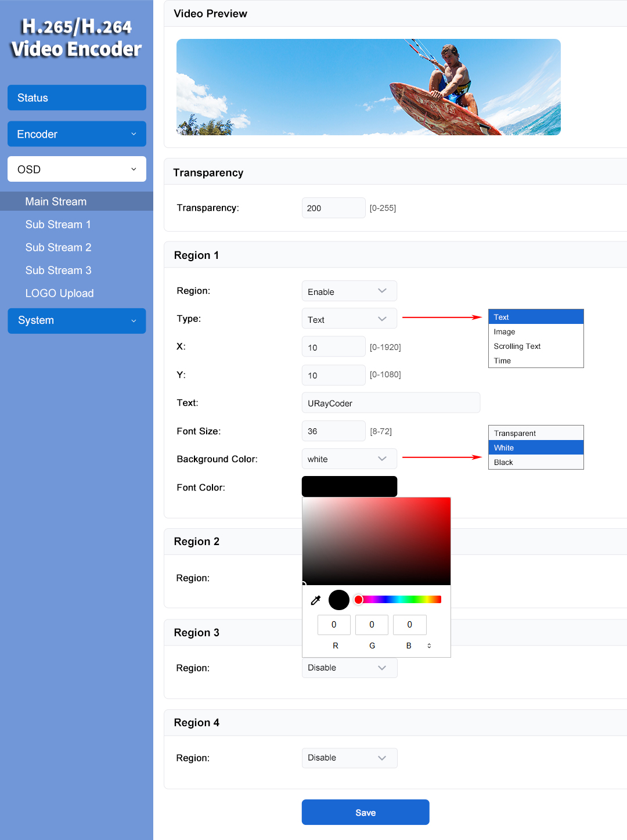Open the Region 1 Enable dropdown
Screen dimensions: 627x840
pos(349,291)
